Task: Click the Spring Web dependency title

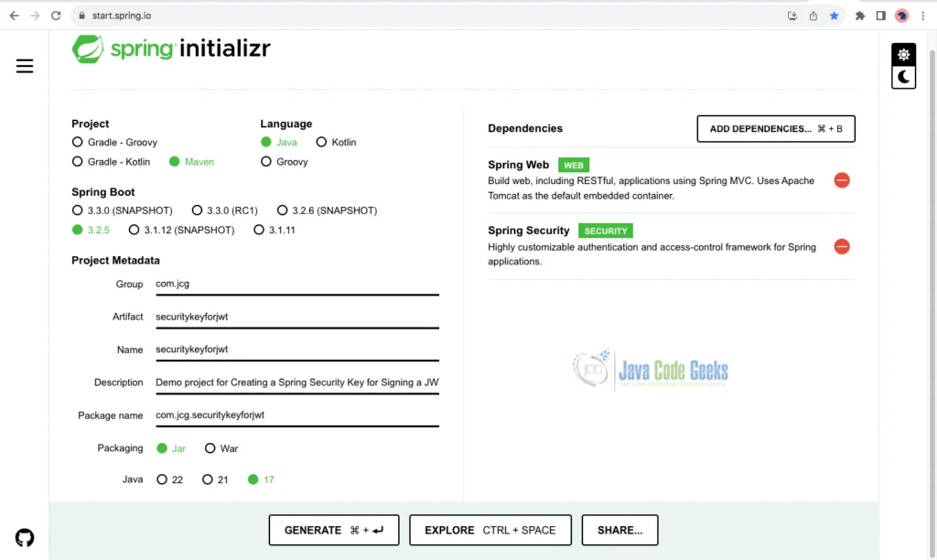Action: (x=518, y=165)
